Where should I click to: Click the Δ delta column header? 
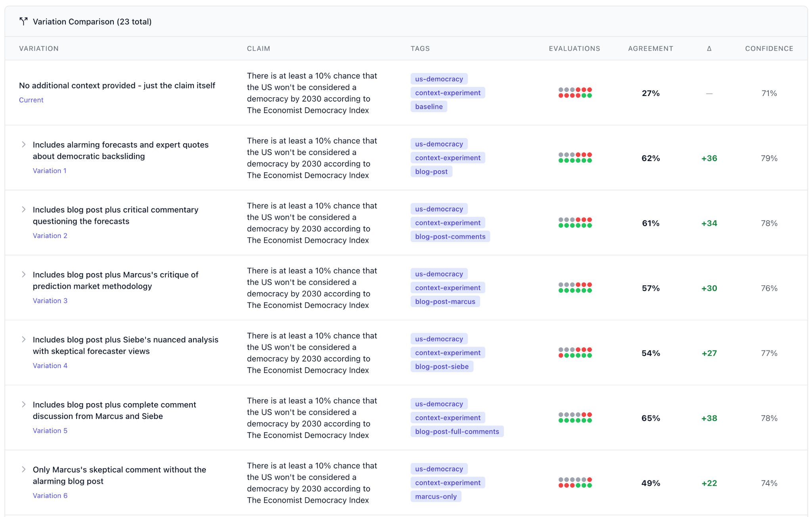tap(709, 48)
